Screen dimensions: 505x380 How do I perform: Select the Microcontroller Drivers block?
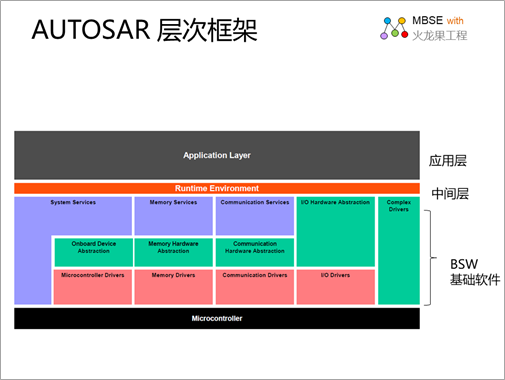click(93, 287)
